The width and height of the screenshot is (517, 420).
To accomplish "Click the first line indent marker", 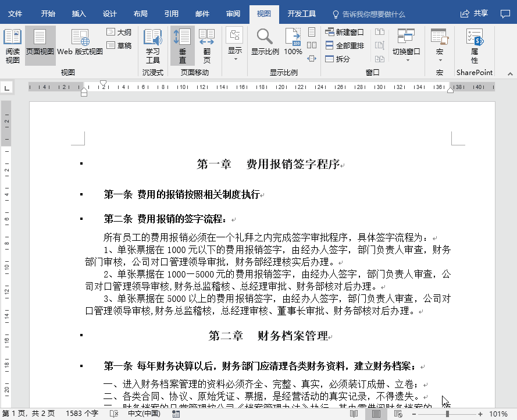I will pos(103,83).
